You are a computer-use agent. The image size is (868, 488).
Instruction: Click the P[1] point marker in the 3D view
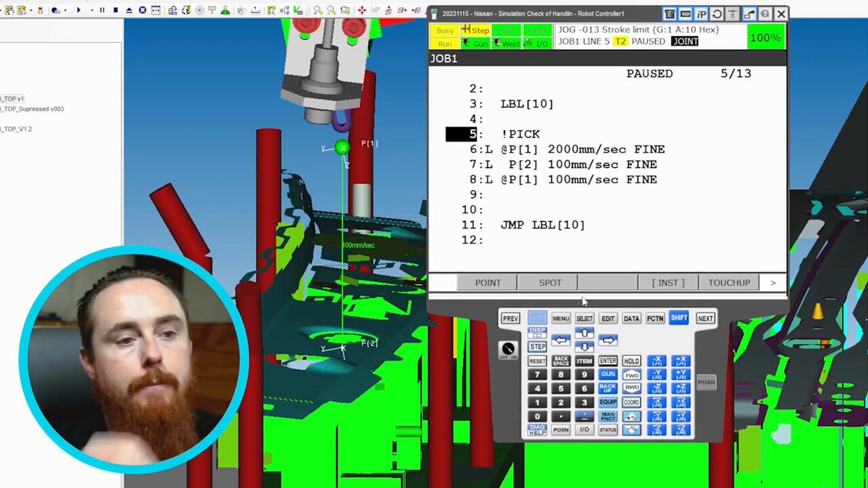(x=342, y=147)
